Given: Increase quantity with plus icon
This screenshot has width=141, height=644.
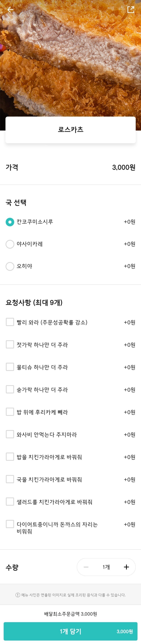Looking at the screenshot, I should click(x=126, y=567).
